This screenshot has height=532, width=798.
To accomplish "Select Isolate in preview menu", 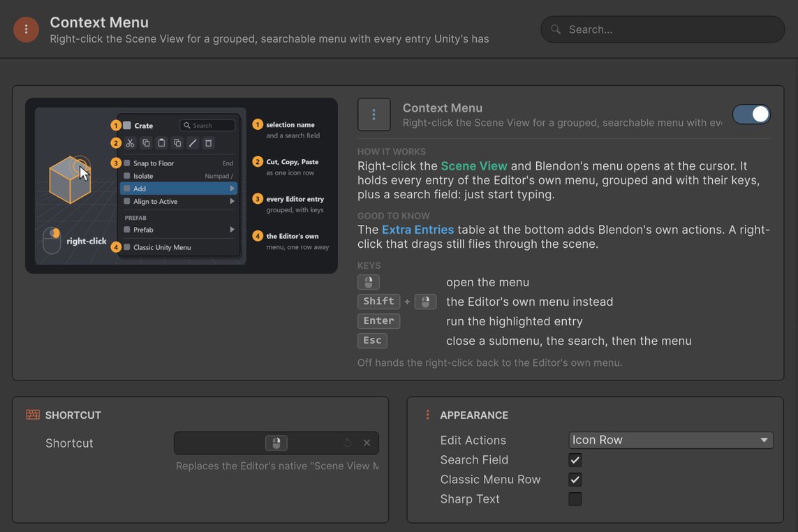I will pos(179,176).
